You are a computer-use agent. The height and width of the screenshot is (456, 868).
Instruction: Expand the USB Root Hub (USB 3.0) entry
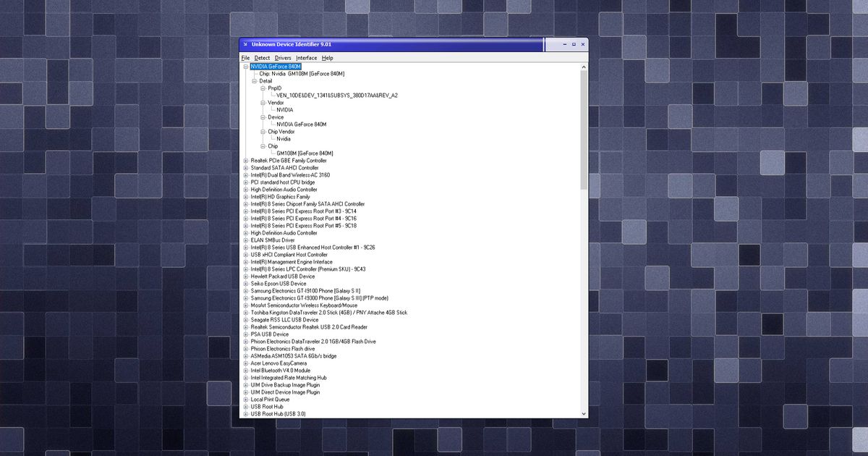pos(247,413)
